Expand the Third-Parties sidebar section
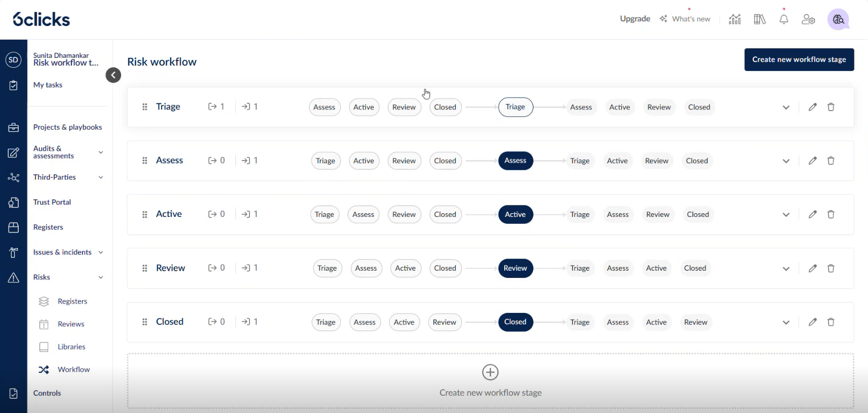This screenshot has height=413, width=868. (x=101, y=177)
